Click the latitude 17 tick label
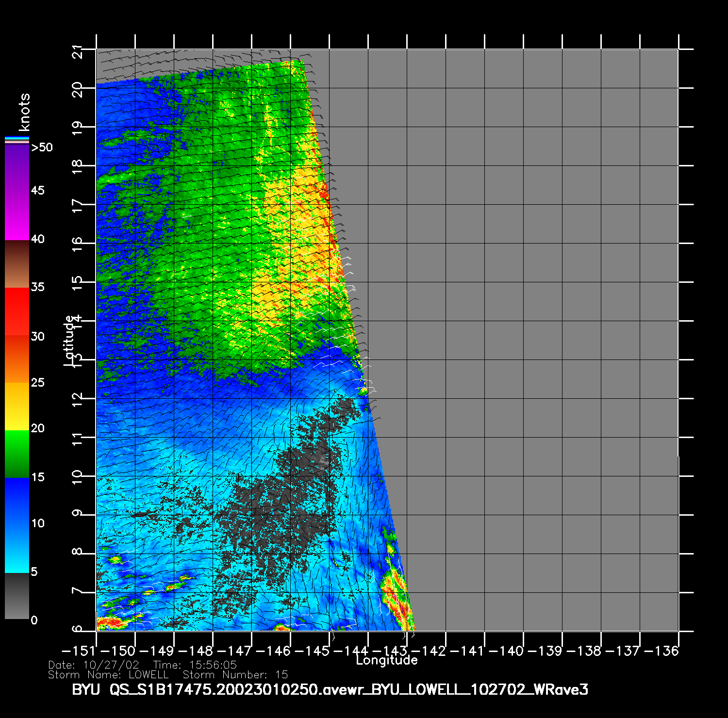Screen dimensions: 728x718 (77, 205)
